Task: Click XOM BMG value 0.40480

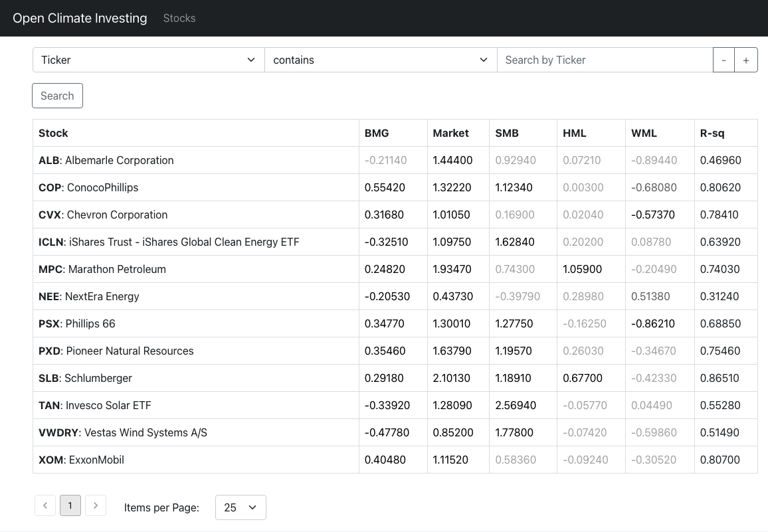Action: click(x=385, y=460)
